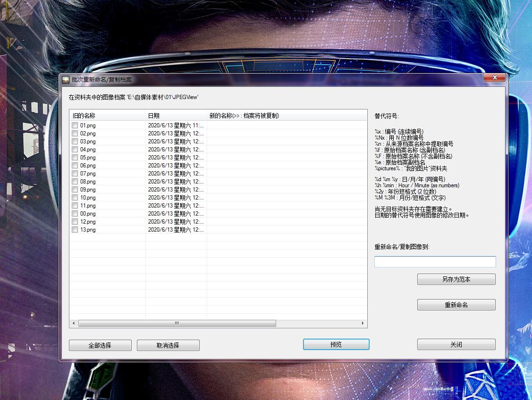Click the 重新命名/复制图像到 target folder input field
This screenshot has width=532, height=400.
tap(434, 261)
